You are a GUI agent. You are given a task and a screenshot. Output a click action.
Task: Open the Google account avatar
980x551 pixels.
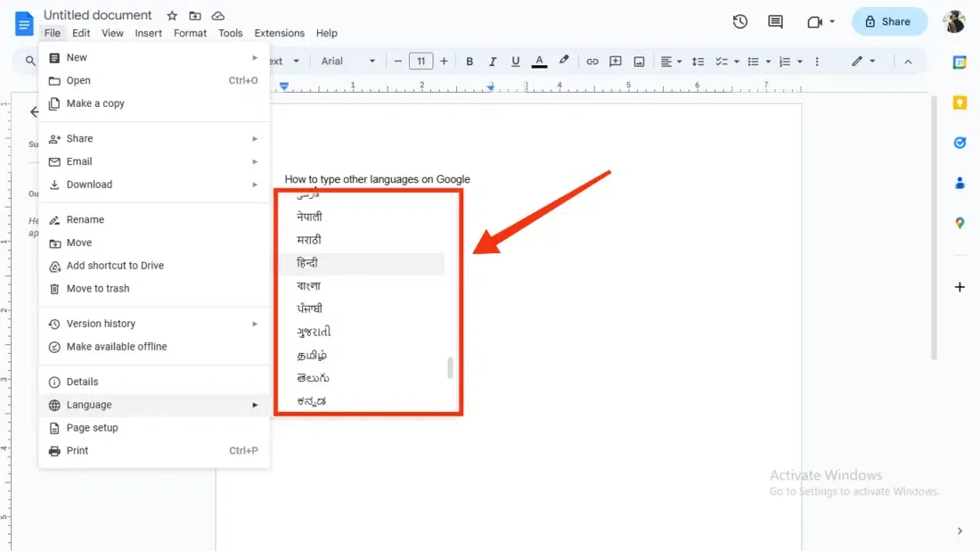click(x=954, y=21)
